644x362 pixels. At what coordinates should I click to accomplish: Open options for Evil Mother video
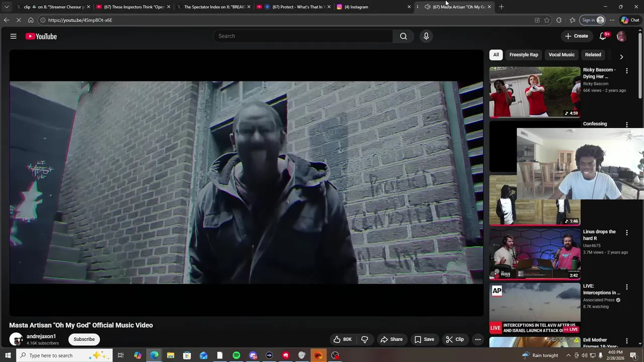click(x=627, y=341)
